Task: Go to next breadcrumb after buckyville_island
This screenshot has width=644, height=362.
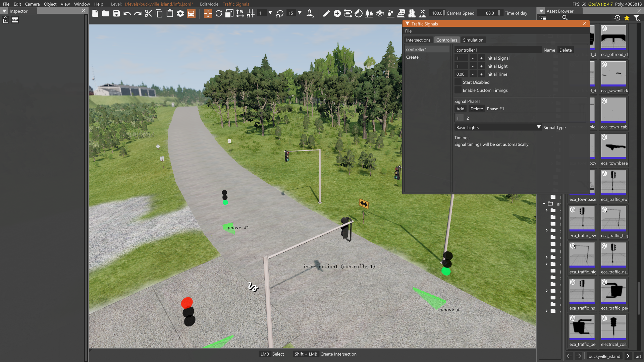Action: click(628, 356)
